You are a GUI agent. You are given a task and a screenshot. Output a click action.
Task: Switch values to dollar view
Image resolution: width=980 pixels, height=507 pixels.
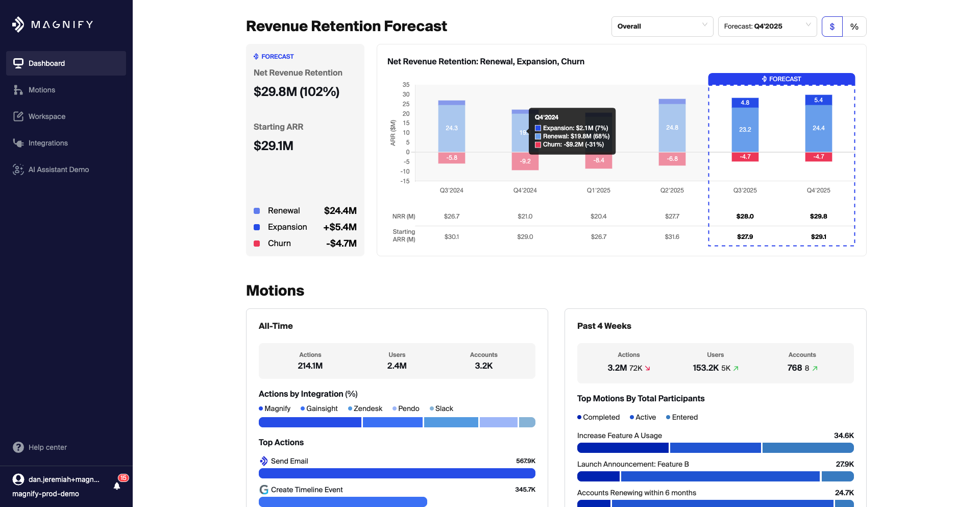click(x=832, y=27)
